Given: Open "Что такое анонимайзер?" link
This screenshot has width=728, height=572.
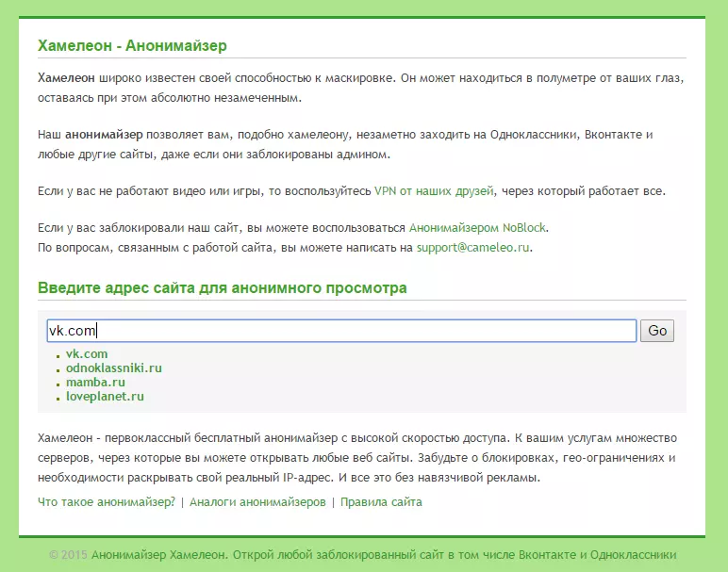Looking at the screenshot, I should click(x=107, y=502).
